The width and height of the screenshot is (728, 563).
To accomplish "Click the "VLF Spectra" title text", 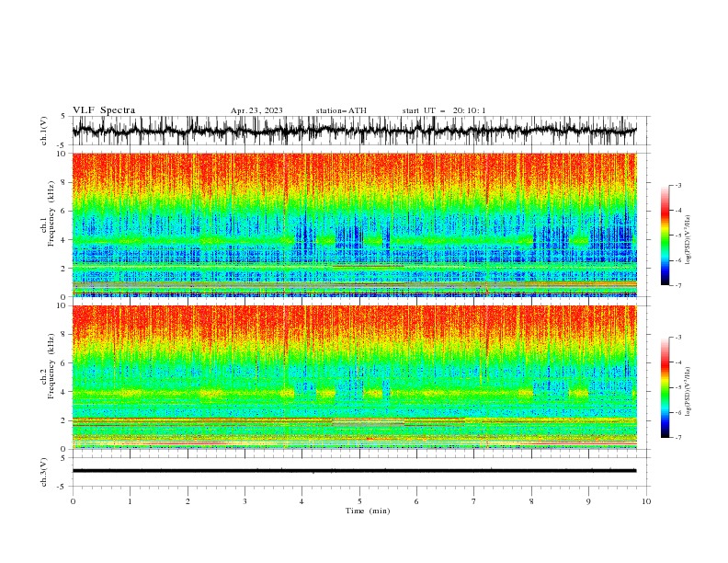I will (104, 110).
